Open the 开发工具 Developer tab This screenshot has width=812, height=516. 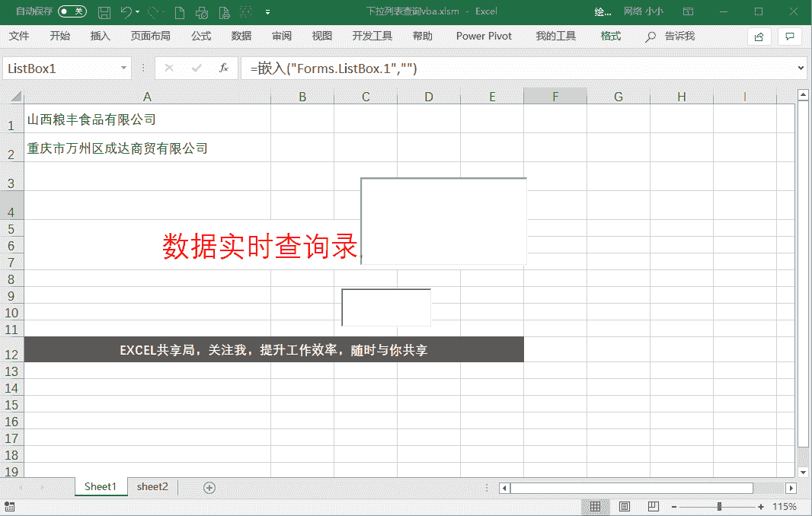(372, 37)
